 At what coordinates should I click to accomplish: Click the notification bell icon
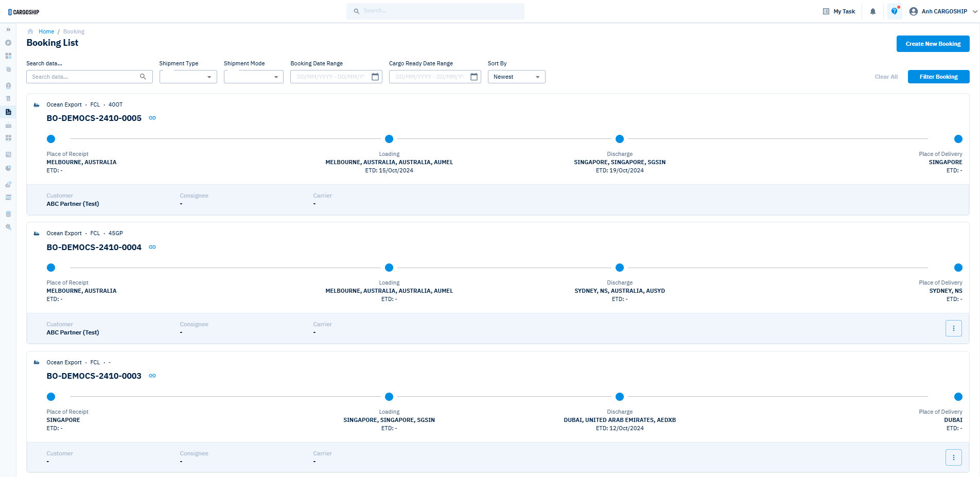[873, 11]
